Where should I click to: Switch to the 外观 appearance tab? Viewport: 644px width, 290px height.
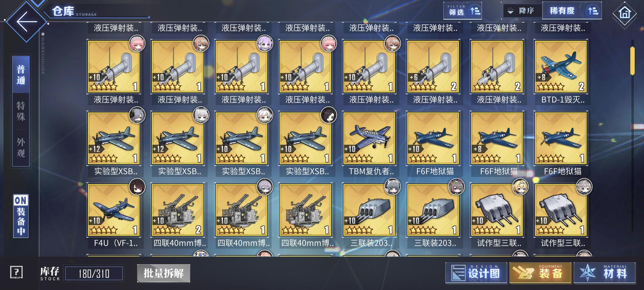[x=21, y=147]
